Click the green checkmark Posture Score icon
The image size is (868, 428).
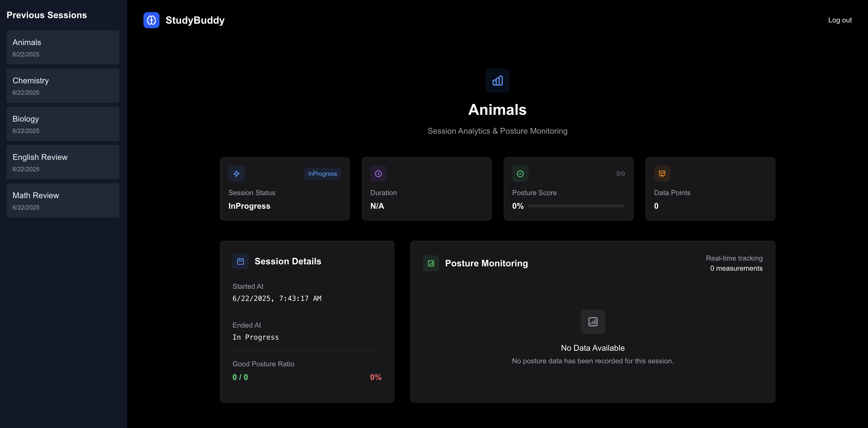pos(520,174)
